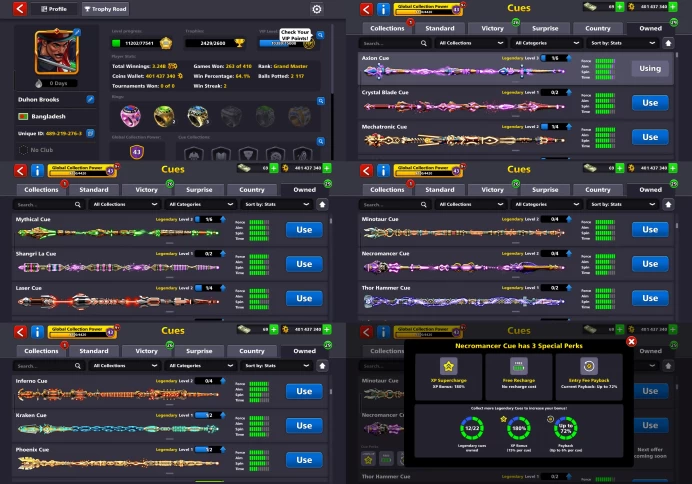Select the green gem gold ring in the rings row
This screenshot has height=484, width=692.
coord(164,116)
